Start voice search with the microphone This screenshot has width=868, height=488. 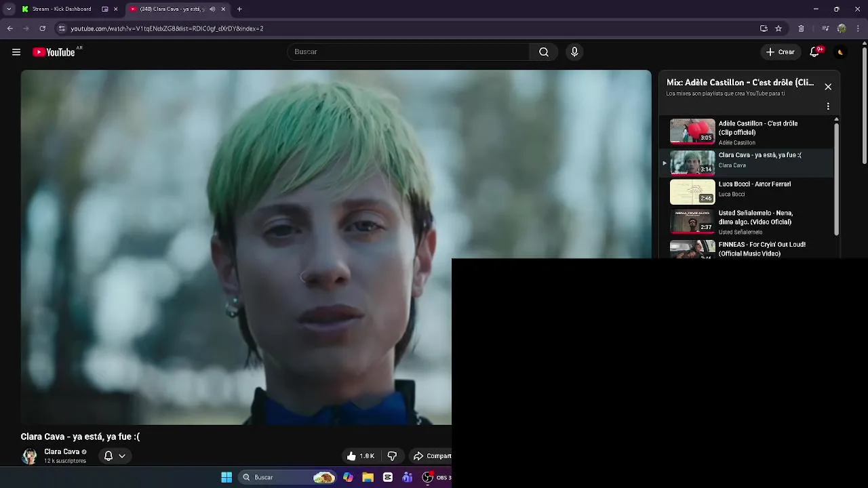(574, 52)
